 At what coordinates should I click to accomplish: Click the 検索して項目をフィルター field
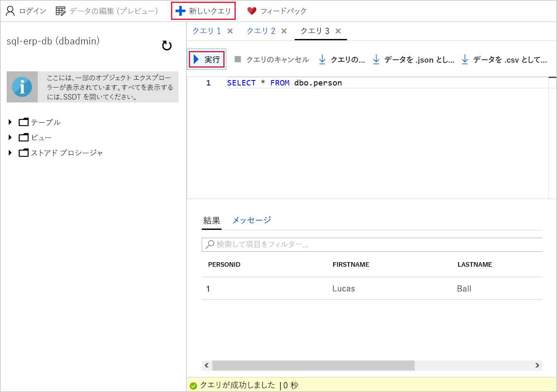pyautogui.click(x=372, y=244)
